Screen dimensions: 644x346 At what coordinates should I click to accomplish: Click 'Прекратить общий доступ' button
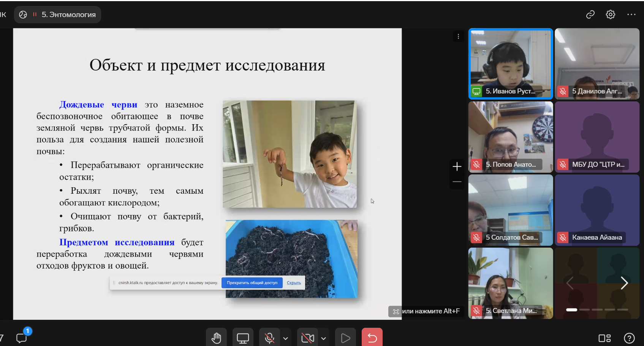pos(252,283)
